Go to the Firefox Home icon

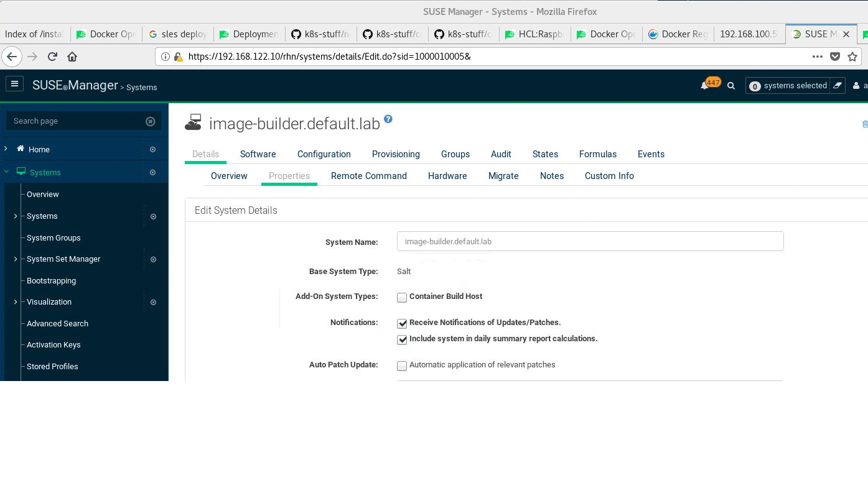click(x=72, y=57)
